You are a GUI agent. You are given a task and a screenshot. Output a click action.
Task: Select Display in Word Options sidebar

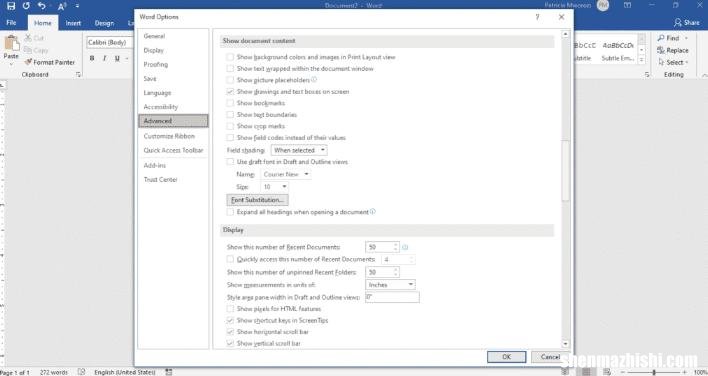coord(173,50)
